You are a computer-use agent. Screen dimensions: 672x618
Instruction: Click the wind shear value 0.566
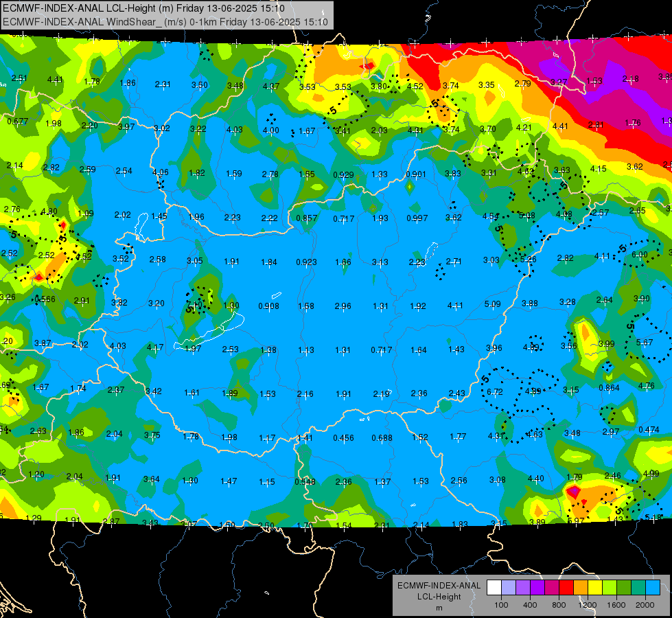click(x=45, y=299)
